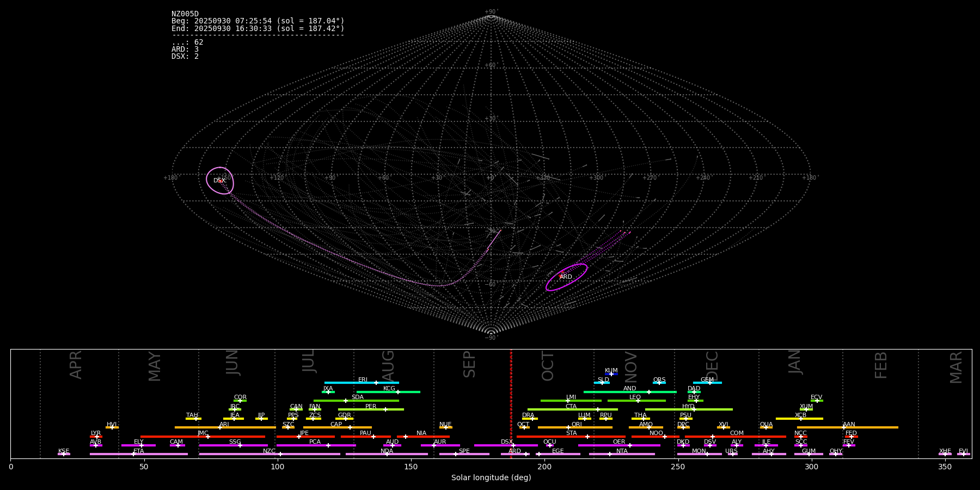Select the 'Beg: 20250930 07:25:54' line
This screenshot has width=980, height=490.
point(258,21)
